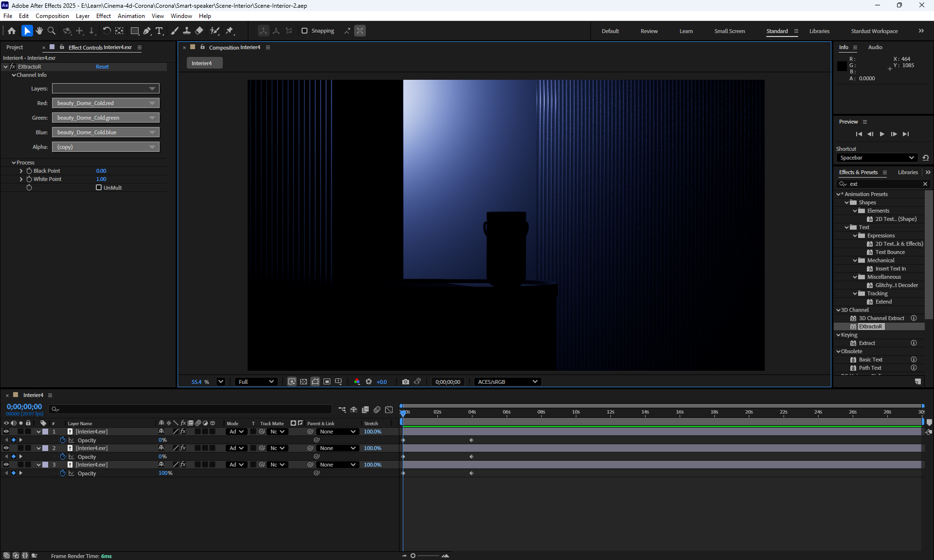Enable the UnMult checkbox
Image resolution: width=934 pixels, height=560 pixels.
click(x=99, y=187)
